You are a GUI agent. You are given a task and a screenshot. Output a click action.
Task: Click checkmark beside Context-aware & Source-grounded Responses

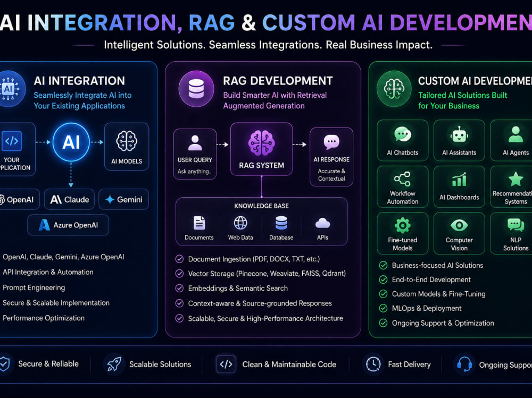[x=179, y=303]
